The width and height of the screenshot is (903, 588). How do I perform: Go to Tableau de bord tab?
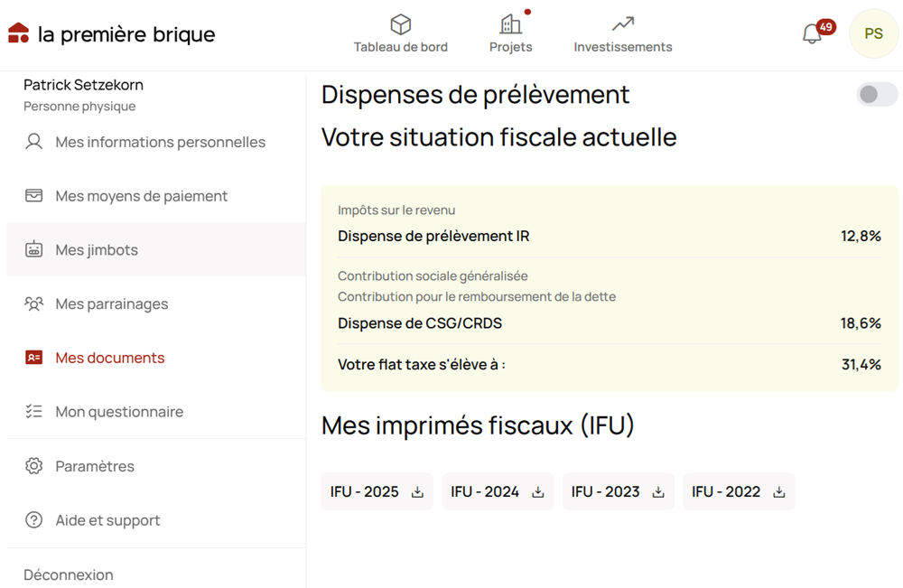[400, 34]
